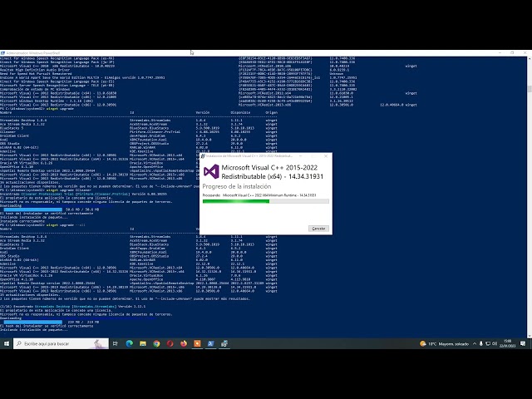532x399 pixels.
Task: Launch Google Chrome from the taskbar
Action: 156,343
